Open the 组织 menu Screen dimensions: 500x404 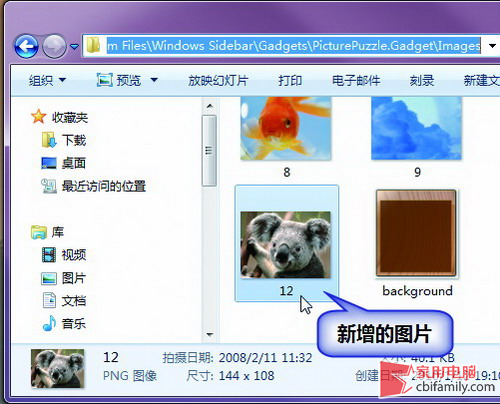point(47,80)
